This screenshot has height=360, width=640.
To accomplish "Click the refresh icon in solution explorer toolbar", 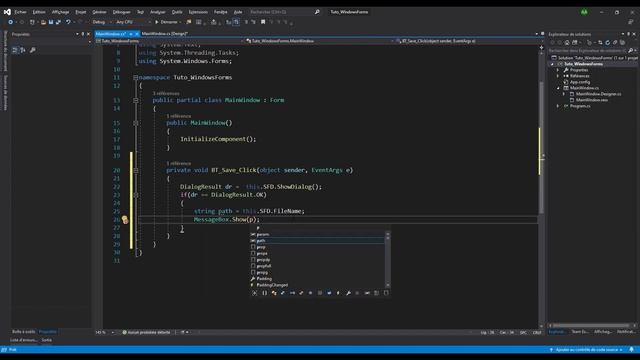I will click(607, 42).
